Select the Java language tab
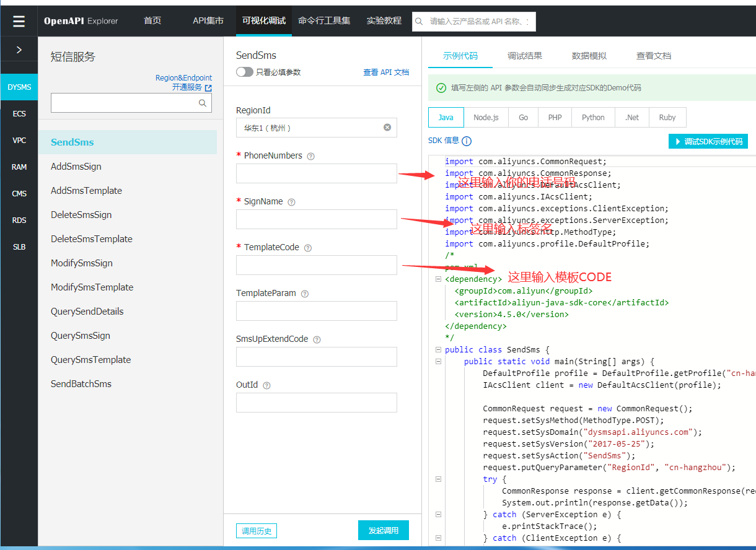Image resolution: width=756 pixels, height=550 pixels. coord(446,118)
